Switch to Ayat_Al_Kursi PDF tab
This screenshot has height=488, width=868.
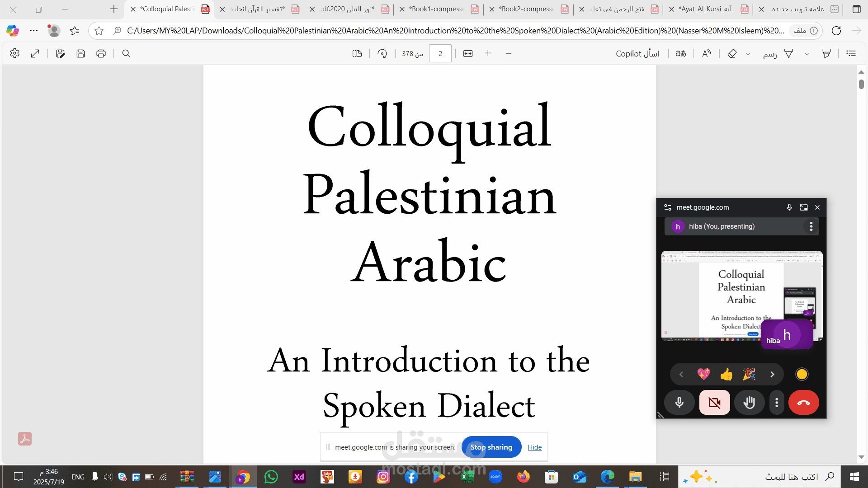coord(705,9)
